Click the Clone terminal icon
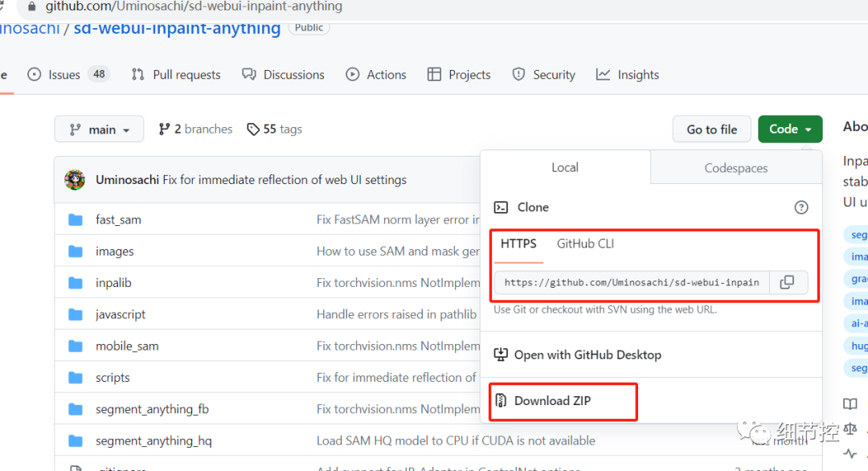Viewport: 868px width, 471px height. (x=501, y=207)
